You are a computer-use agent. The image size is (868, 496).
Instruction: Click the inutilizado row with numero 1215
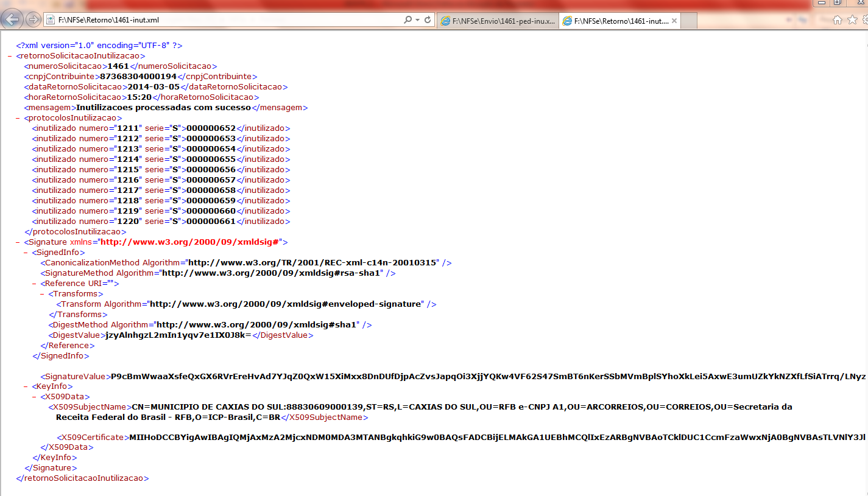(x=161, y=170)
